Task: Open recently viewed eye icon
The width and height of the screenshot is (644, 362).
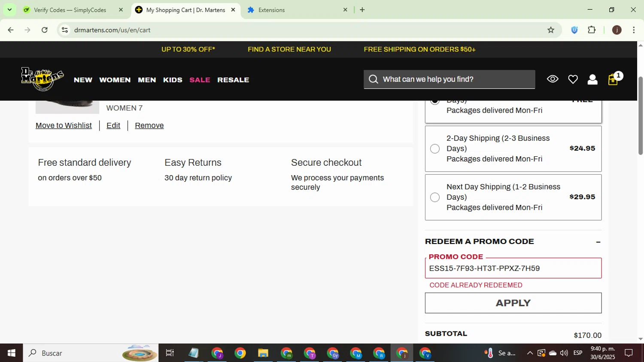Action: (x=553, y=79)
